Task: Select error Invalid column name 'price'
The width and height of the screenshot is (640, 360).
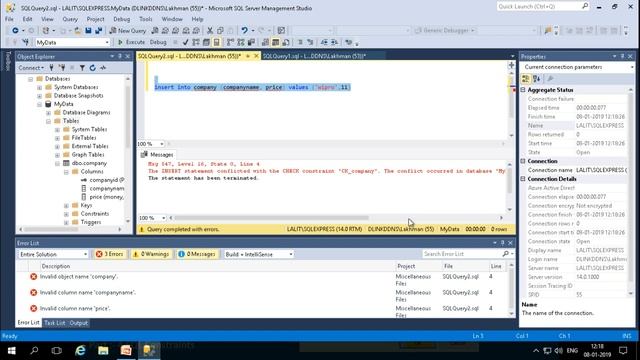Action: tap(75, 308)
